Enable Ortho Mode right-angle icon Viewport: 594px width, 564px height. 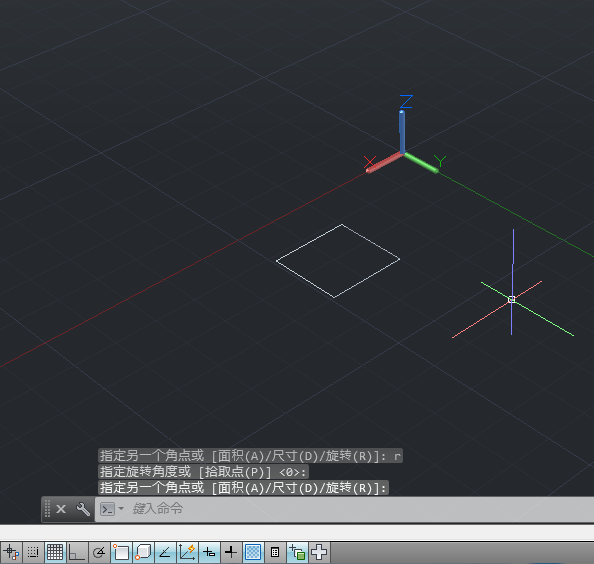click(77, 552)
